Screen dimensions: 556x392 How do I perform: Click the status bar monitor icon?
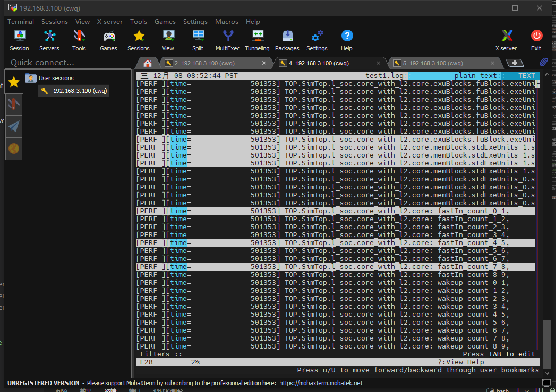pos(546,383)
